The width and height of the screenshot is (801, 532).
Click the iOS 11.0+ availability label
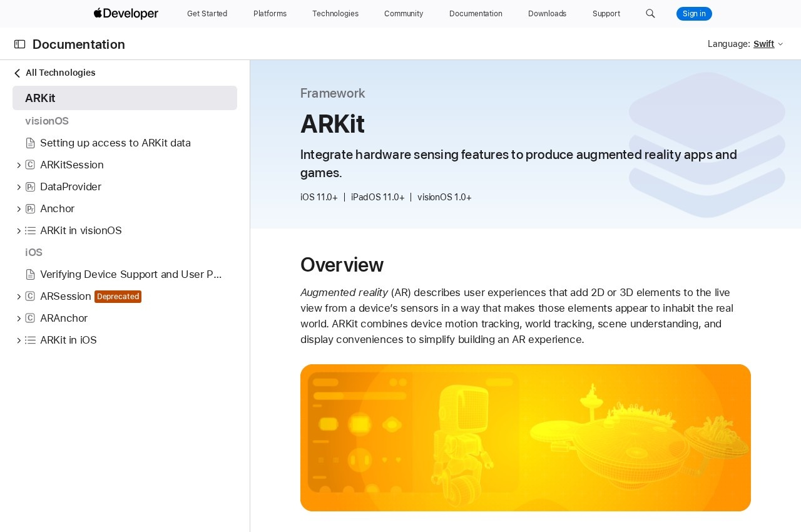pyautogui.click(x=319, y=197)
